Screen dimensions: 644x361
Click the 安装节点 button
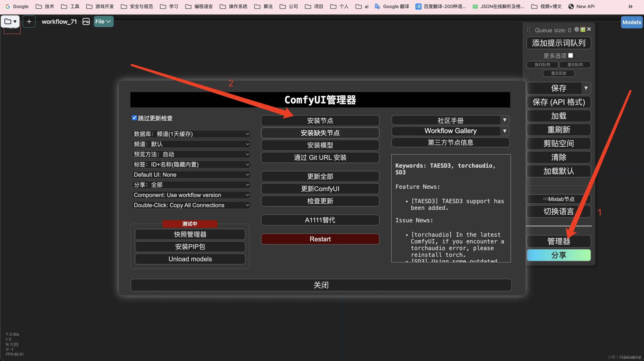(x=320, y=121)
